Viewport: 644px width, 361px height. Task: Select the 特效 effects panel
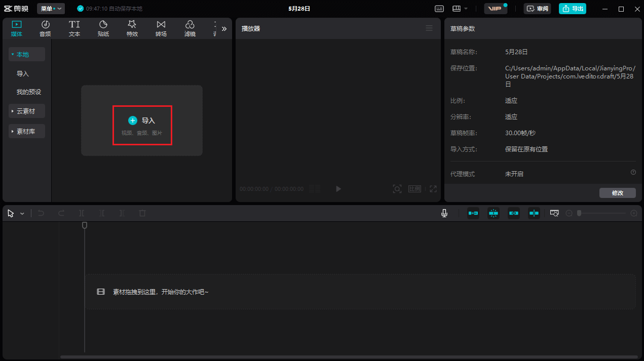[x=132, y=28]
